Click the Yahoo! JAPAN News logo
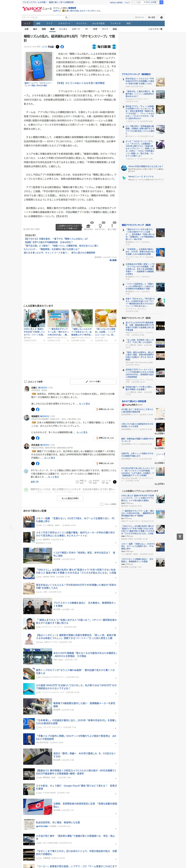 tap(37, 9)
